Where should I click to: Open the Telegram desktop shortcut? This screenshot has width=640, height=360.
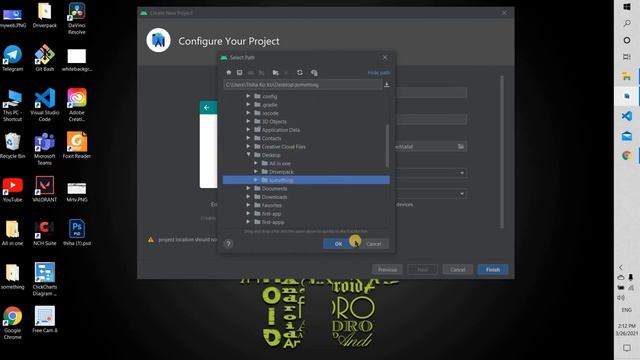pyautogui.click(x=13, y=59)
